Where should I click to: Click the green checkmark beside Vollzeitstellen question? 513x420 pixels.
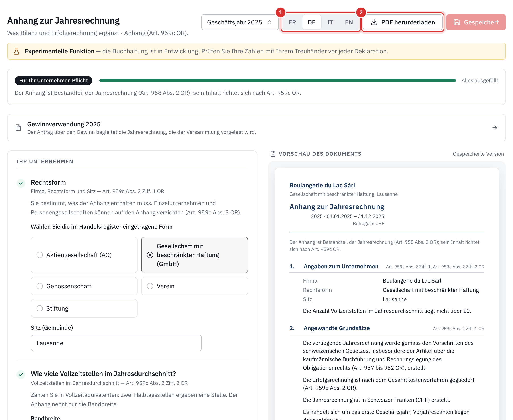[x=21, y=375]
